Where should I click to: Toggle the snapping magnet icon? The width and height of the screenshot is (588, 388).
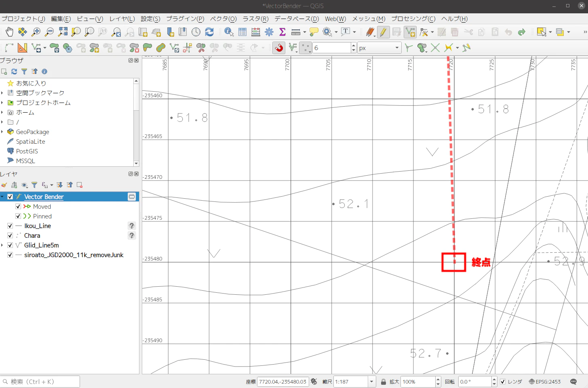(279, 48)
